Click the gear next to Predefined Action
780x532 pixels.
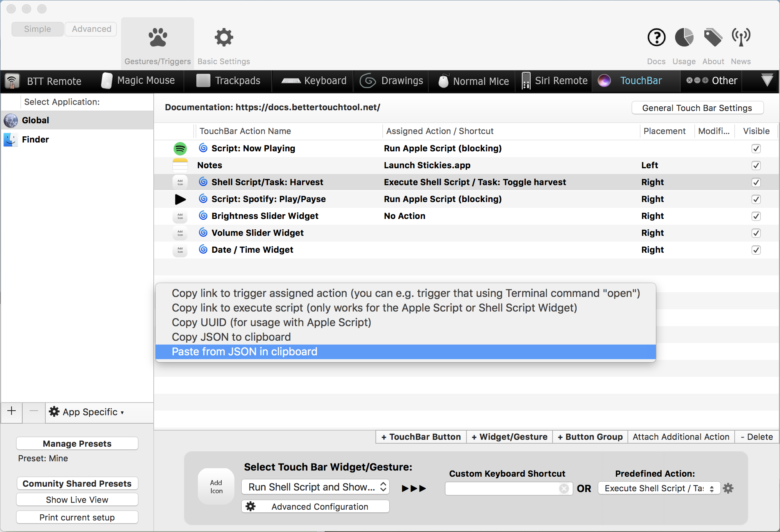tap(728, 488)
